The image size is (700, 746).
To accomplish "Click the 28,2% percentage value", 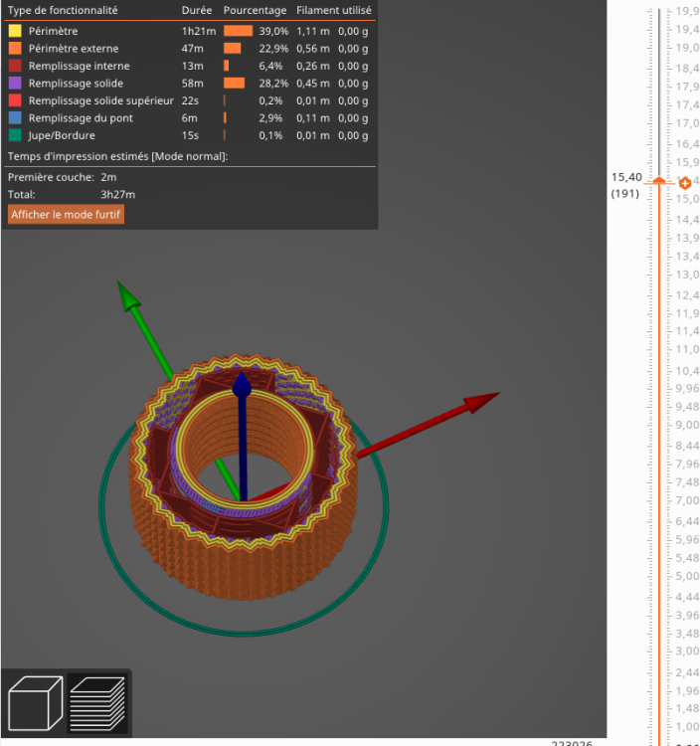I will tap(273, 84).
